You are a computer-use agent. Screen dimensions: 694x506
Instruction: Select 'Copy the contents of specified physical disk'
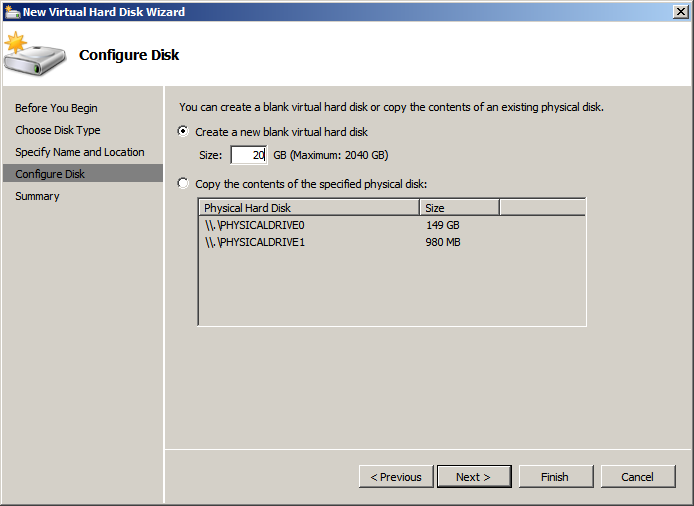[182, 183]
